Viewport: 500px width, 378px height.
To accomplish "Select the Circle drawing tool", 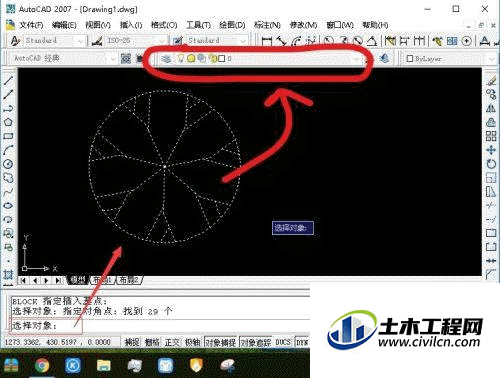I will pyautogui.click(x=8, y=164).
